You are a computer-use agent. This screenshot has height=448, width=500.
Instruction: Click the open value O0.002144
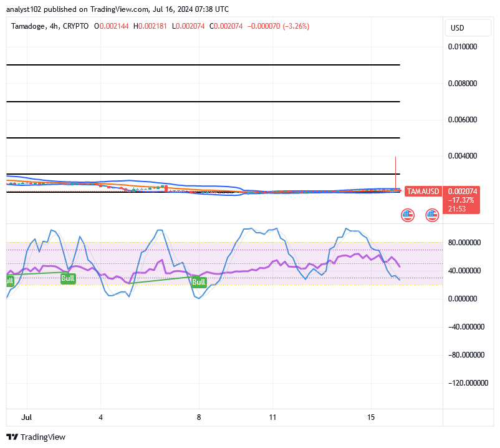112,26
